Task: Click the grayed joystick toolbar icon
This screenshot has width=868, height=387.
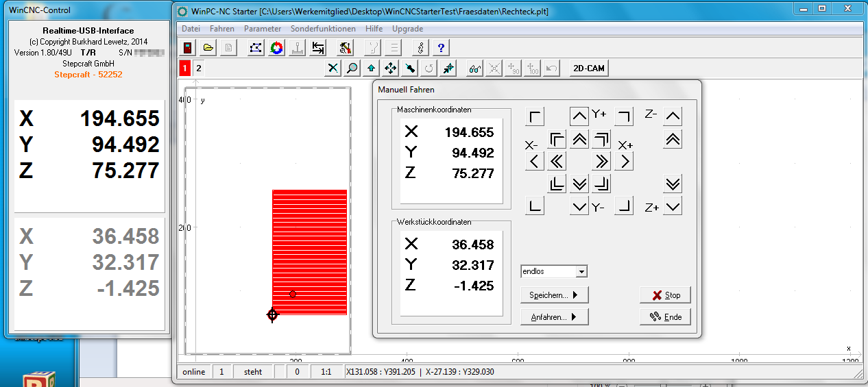Action: [x=298, y=48]
